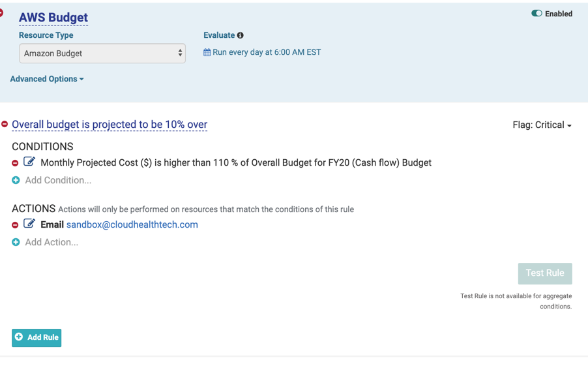
Task: Click the Add Rule button
Action: click(x=37, y=337)
